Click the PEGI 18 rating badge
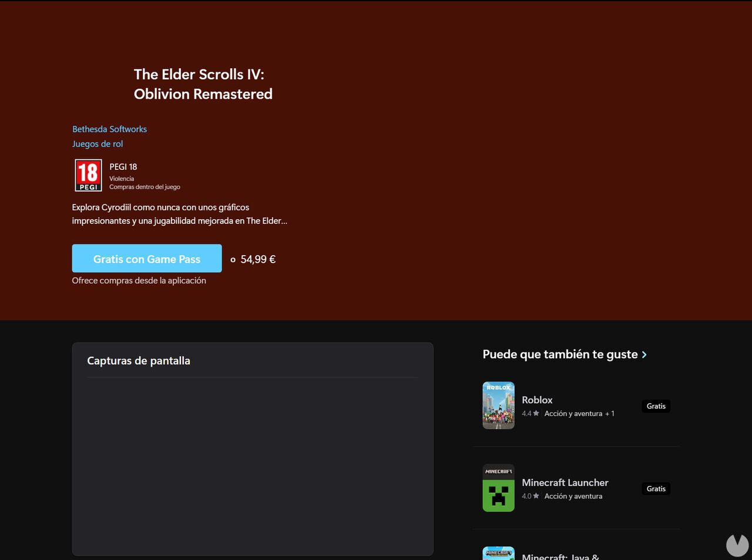 89,175
